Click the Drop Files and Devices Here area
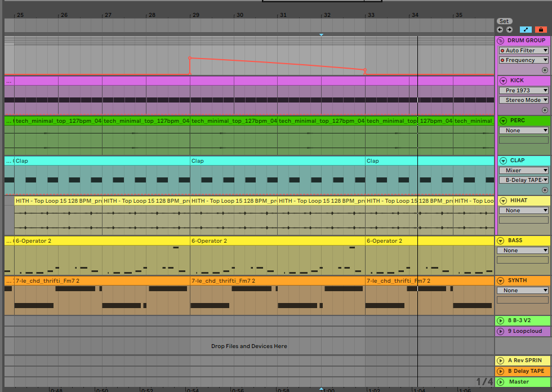This screenshot has height=392, width=552. pyautogui.click(x=249, y=346)
